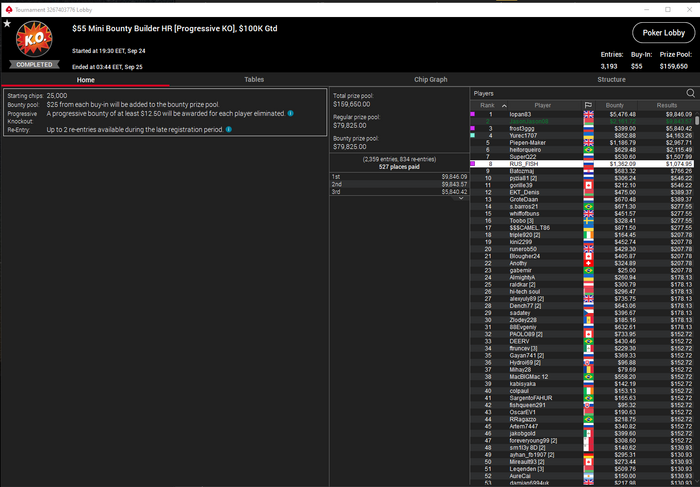Click the PokerStars logo in title bar

click(8, 9)
